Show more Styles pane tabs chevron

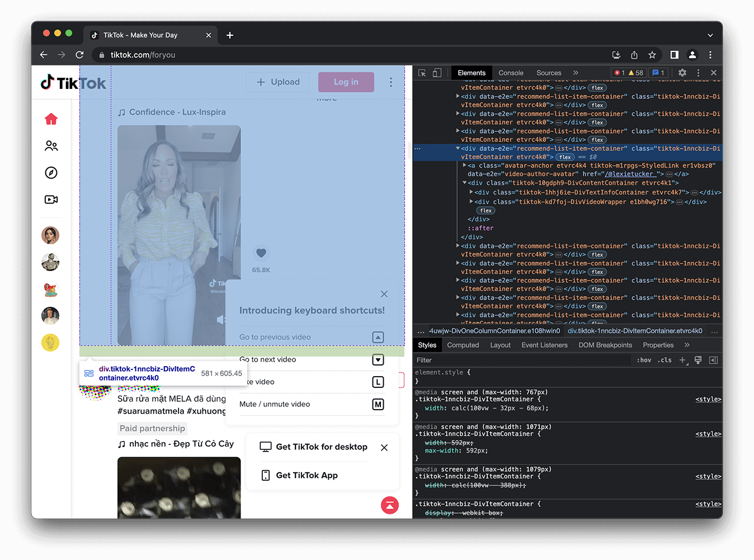pyautogui.click(x=687, y=345)
